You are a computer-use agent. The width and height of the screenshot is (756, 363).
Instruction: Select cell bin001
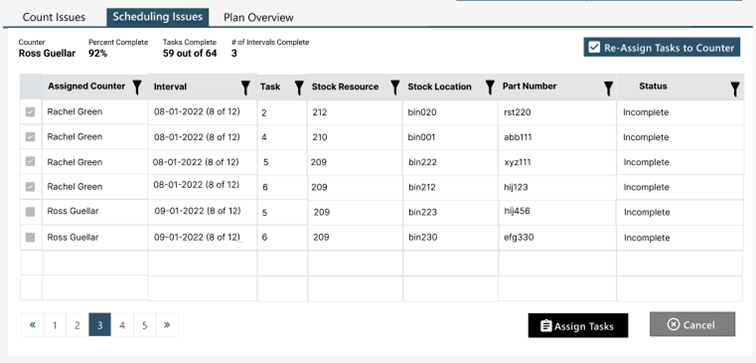click(x=421, y=137)
